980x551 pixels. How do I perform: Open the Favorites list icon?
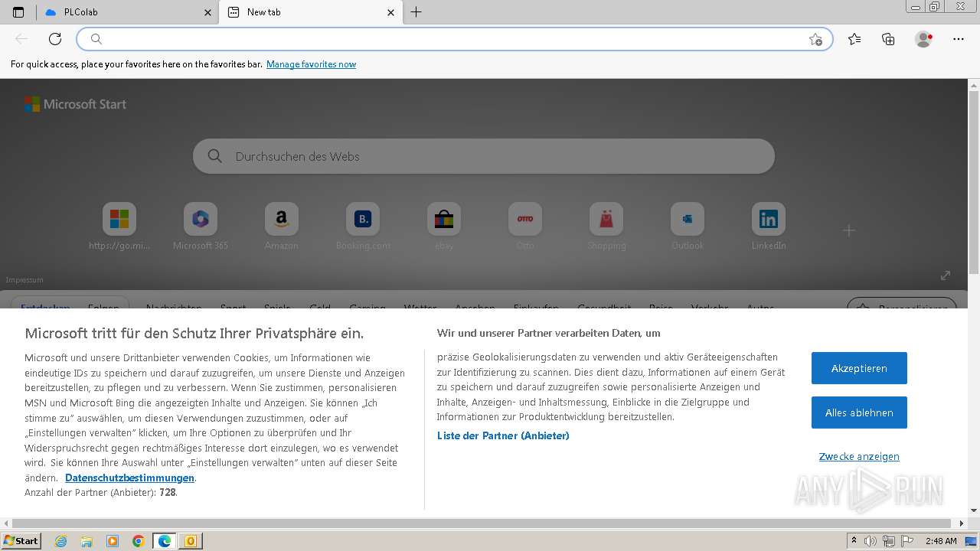[x=854, y=39]
